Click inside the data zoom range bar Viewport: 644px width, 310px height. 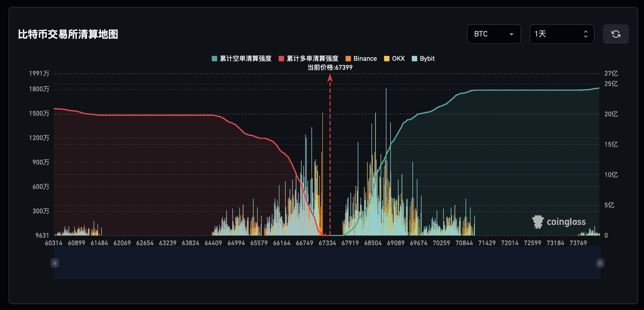327,262
